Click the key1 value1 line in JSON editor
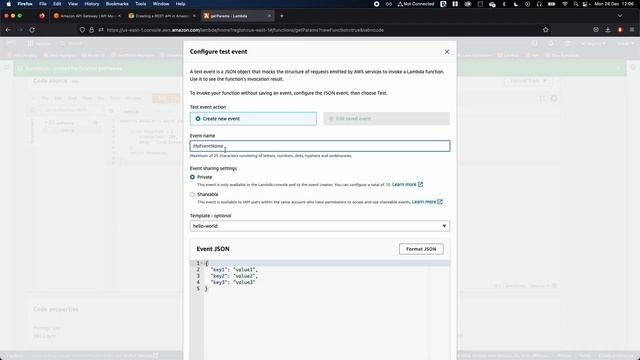 coord(234,270)
